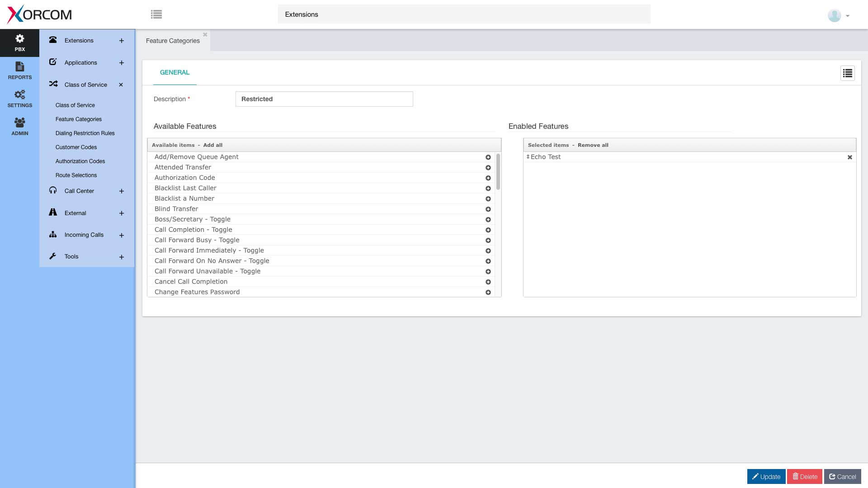Expand the Extensions menu
Viewport: 868px width, 488px height.
121,41
